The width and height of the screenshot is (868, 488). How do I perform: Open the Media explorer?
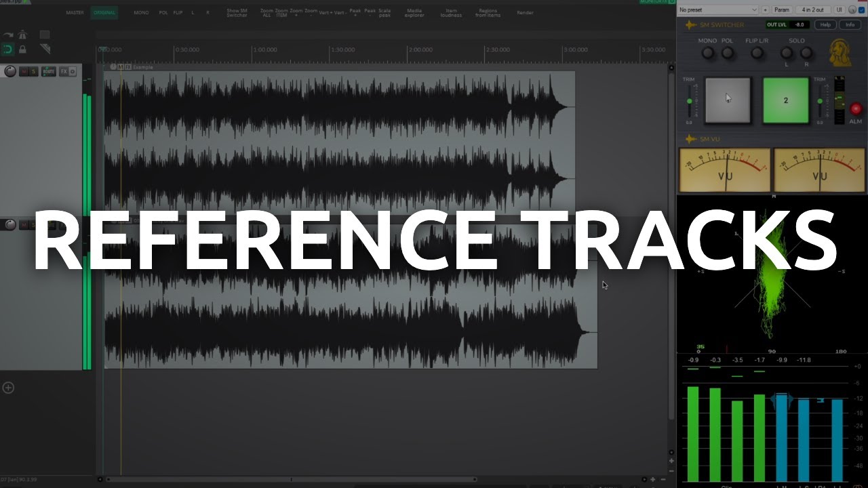414,13
